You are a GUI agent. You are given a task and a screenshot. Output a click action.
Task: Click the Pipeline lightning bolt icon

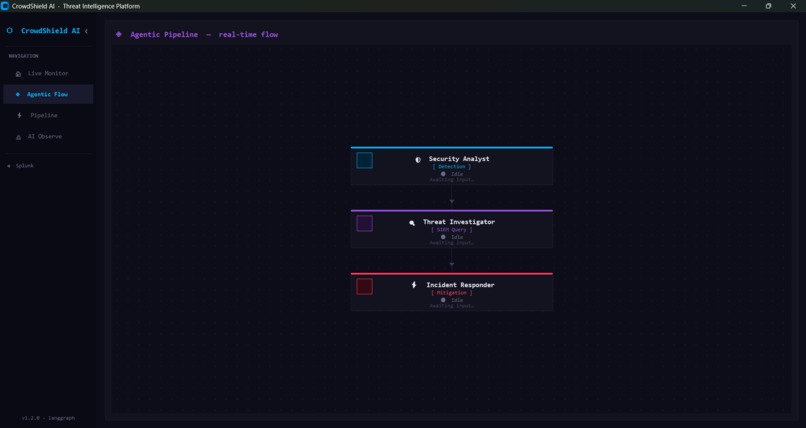(x=19, y=116)
